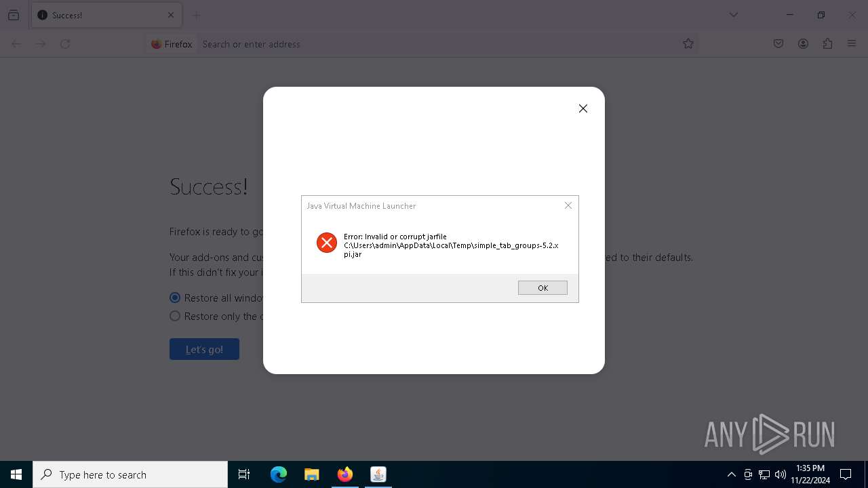Bookmark this page with star icon

pos(688,44)
